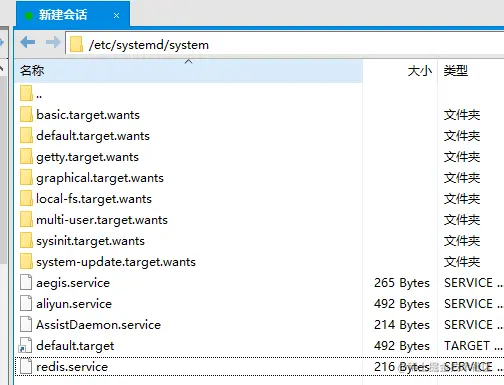
Task: Sort by the 大小 column header
Action: click(x=419, y=71)
